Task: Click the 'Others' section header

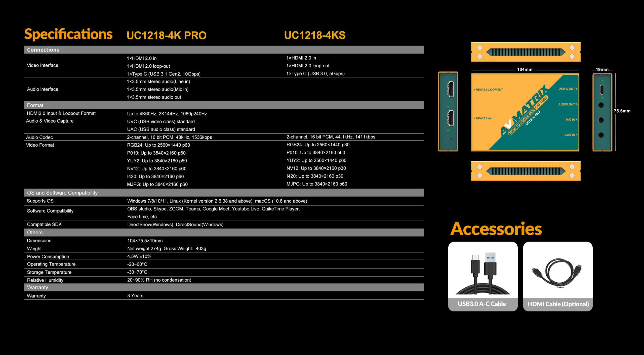Action: tap(224, 232)
